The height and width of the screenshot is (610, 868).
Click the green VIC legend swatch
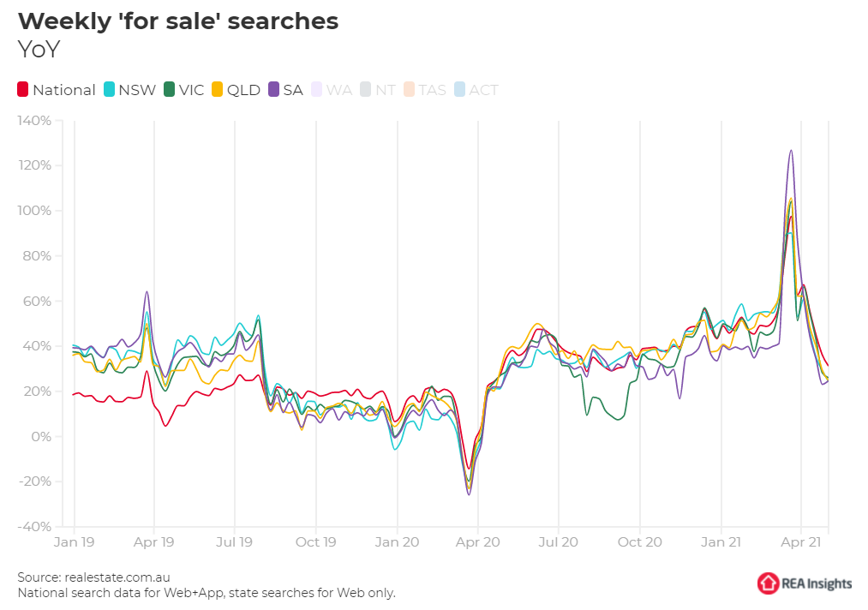(x=170, y=89)
